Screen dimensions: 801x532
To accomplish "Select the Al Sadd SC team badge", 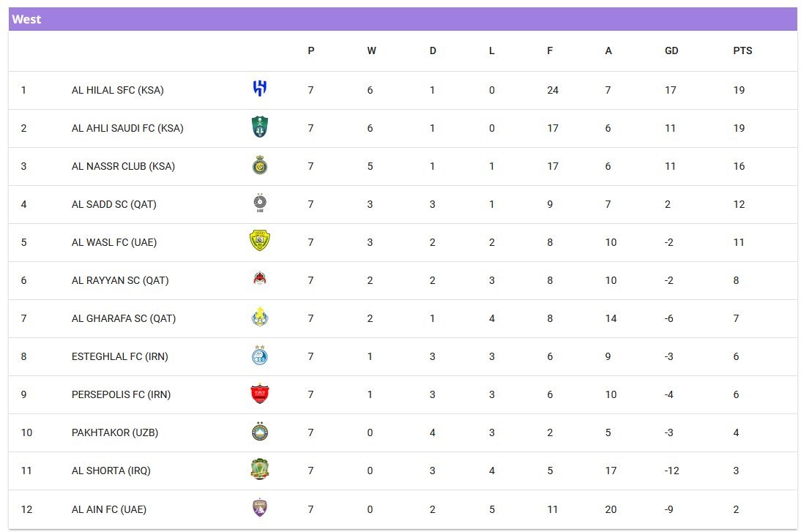I will click(260, 203).
